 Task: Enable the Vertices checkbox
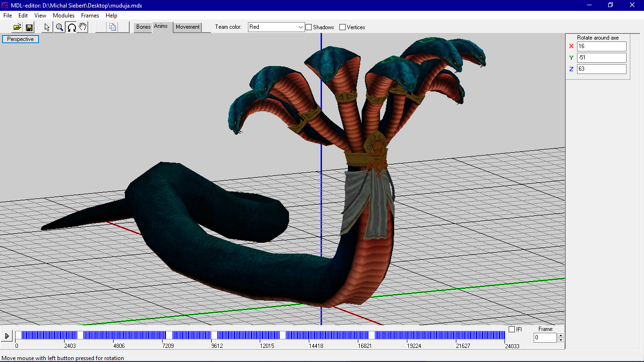(343, 27)
